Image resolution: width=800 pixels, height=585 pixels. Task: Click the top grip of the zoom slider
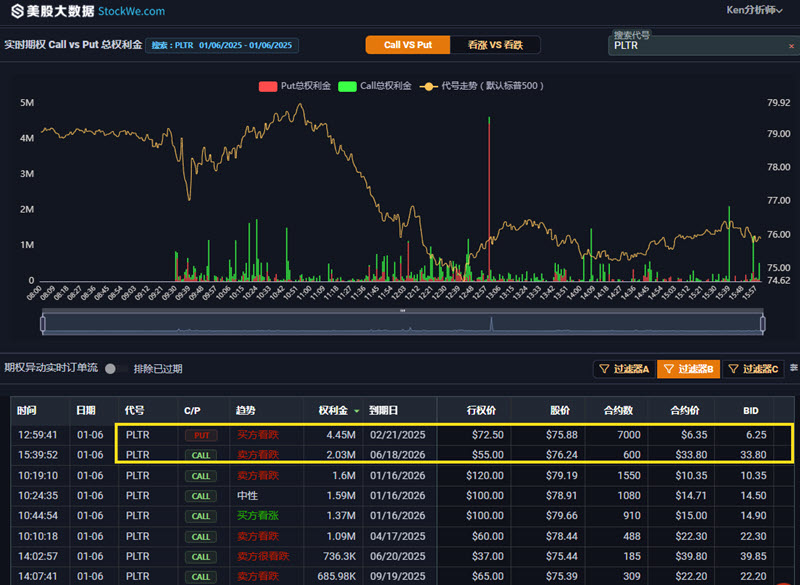403,310
